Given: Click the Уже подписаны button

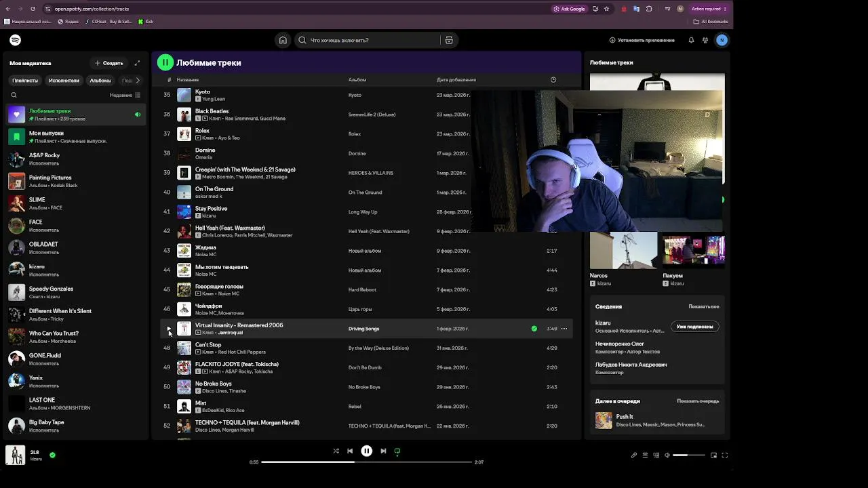Looking at the screenshot, I should click(694, 327).
